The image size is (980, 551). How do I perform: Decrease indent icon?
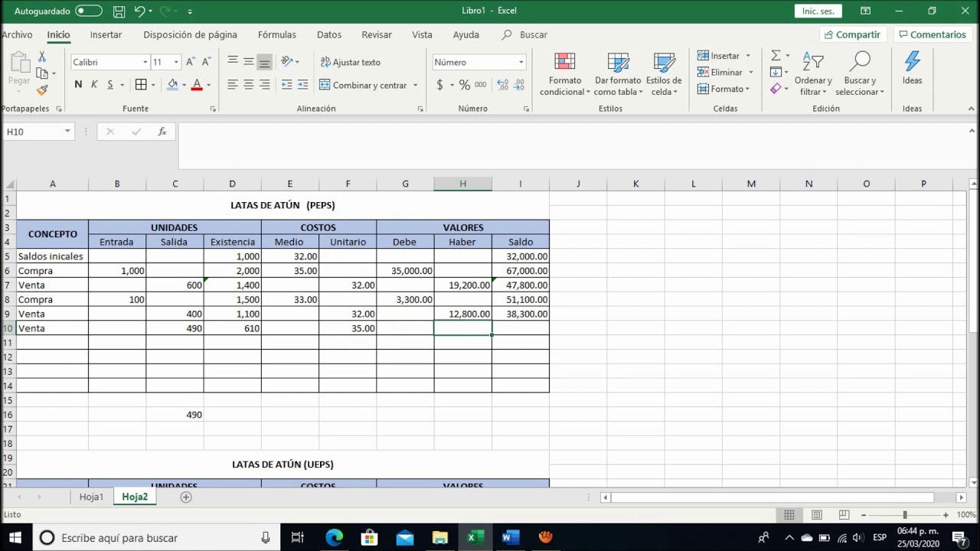(x=286, y=85)
